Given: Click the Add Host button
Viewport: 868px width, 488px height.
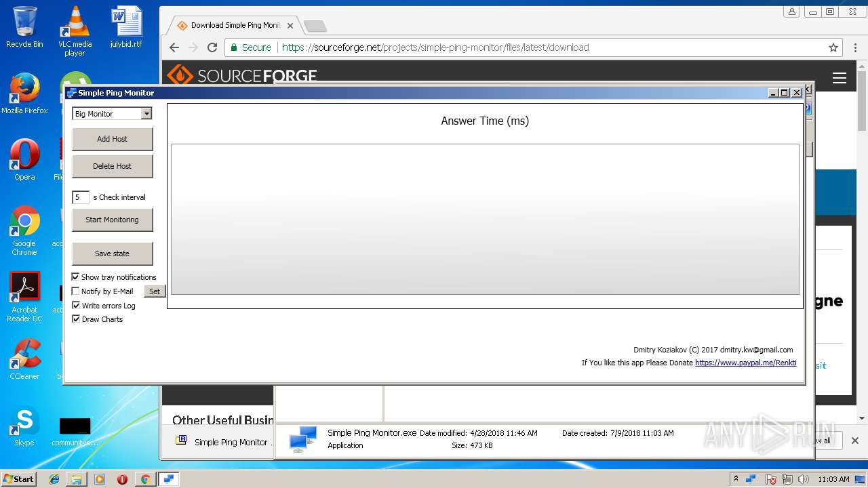Looking at the screenshot, I should (x=113, y=139).
